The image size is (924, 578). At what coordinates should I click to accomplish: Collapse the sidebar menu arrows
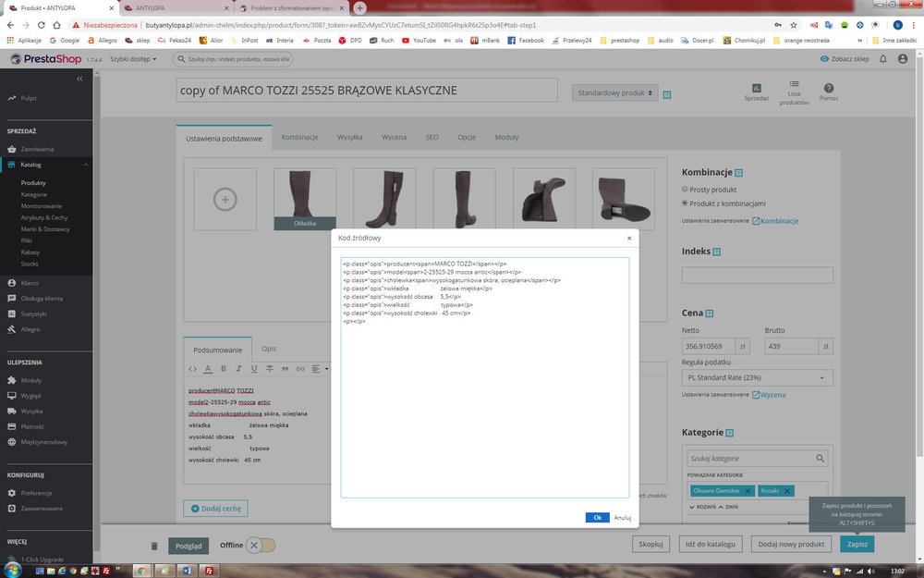pyautogui.click(x=79, y=79)
